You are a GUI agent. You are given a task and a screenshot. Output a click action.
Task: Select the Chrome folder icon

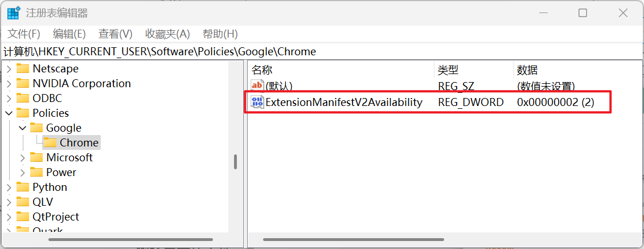click(50, 142)
